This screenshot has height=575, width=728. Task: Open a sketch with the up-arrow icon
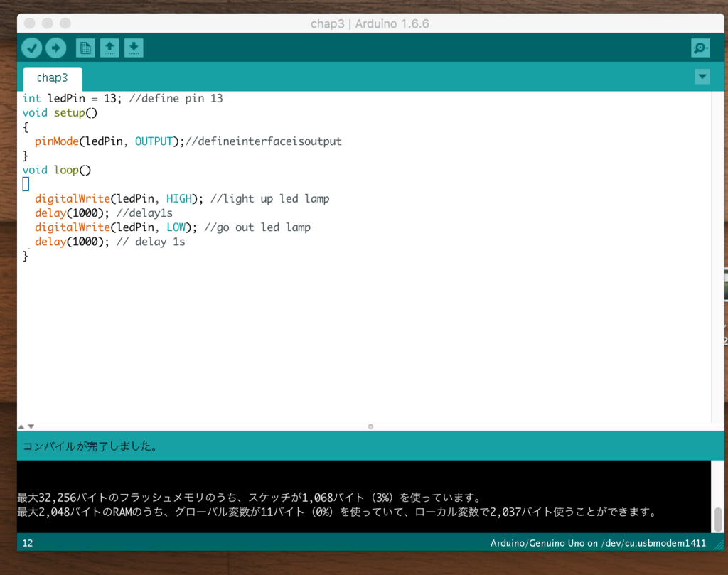point(109,48)
